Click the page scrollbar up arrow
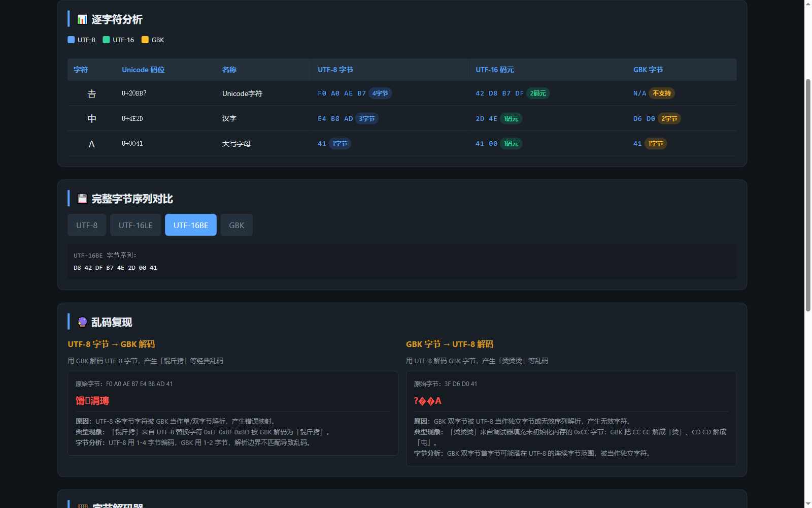This screenshot has width=812, height=508. pyautogui.click(x=808, y=4)
